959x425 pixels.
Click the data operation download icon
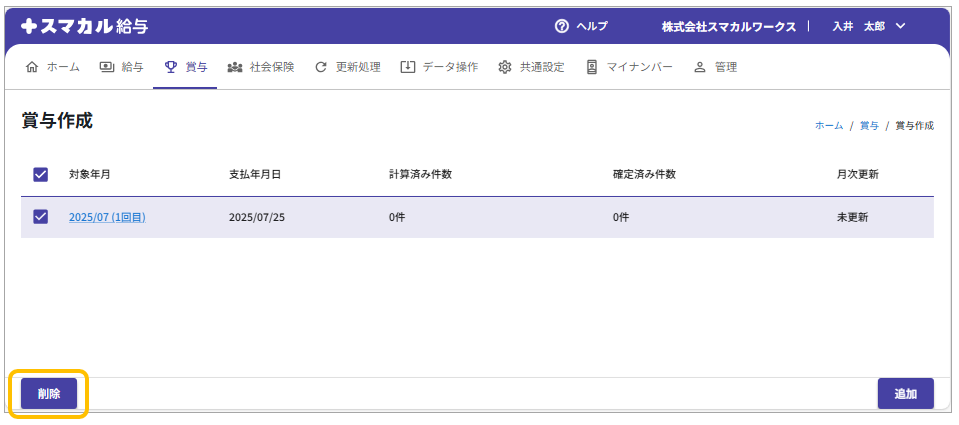tap(407, 67)
